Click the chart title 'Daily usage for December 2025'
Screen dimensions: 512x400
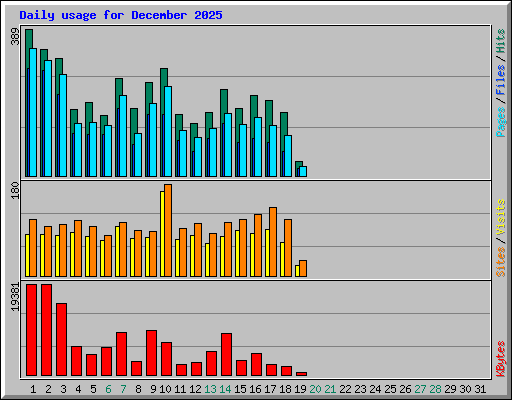[x=121, y=15]
